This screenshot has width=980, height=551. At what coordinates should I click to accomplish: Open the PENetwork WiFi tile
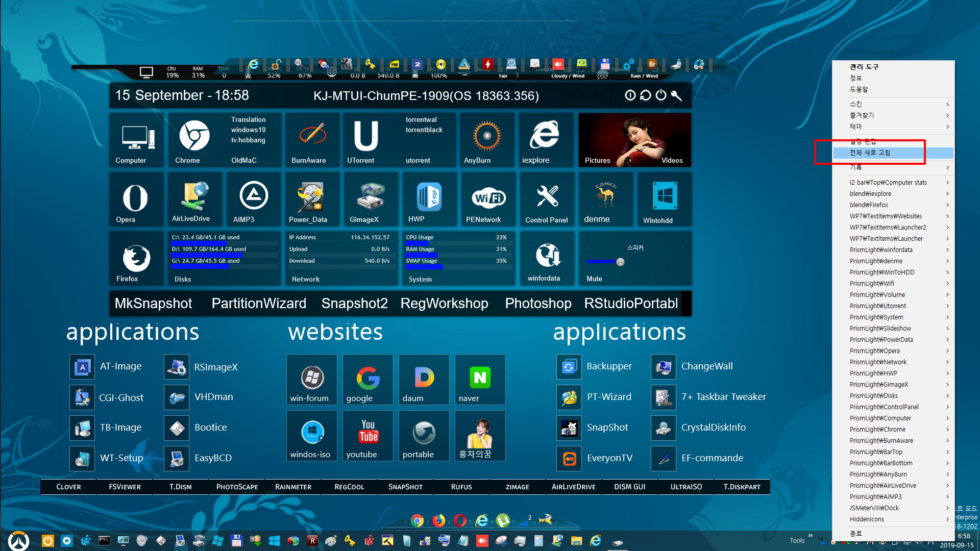488,199
